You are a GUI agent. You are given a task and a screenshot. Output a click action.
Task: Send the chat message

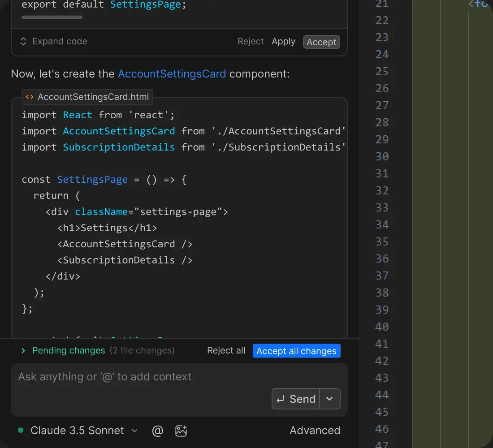point(296,399)
